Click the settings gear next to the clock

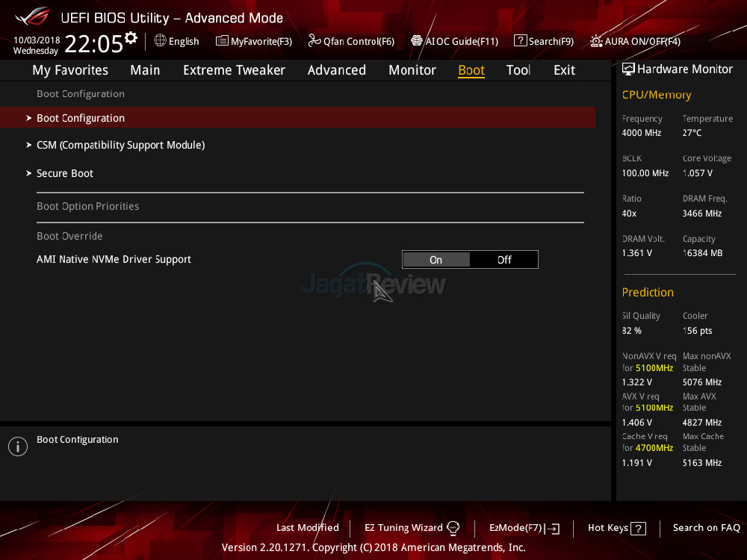point(131,38)
